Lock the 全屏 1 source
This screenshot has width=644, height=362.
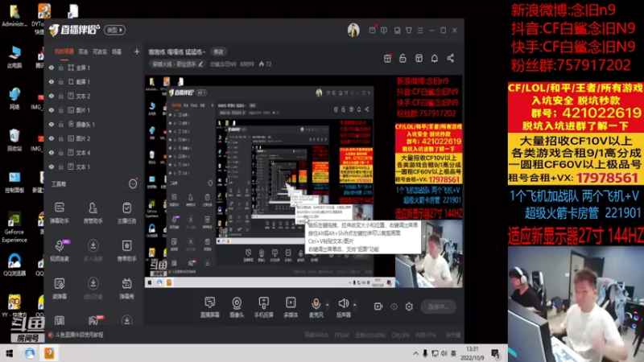61,68
